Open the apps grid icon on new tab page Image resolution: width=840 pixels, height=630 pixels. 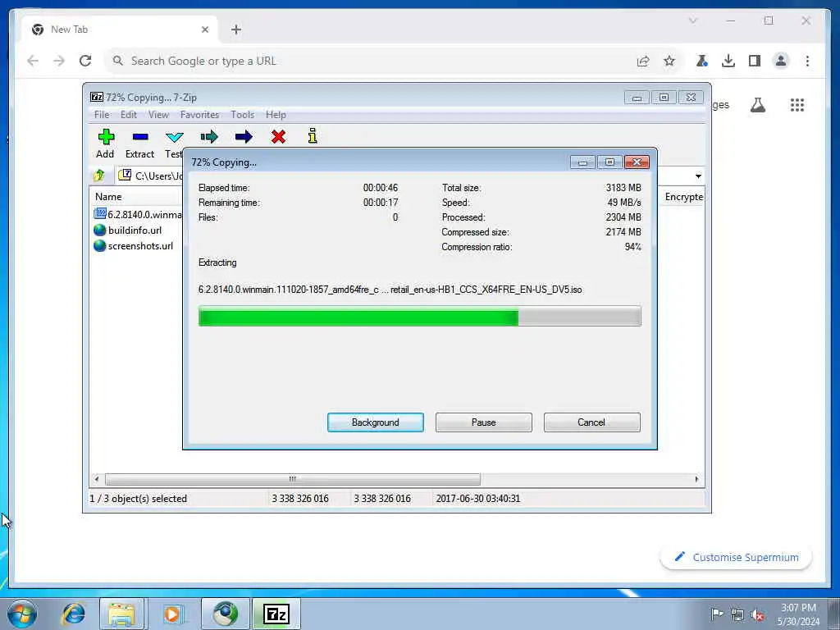coord(797,105)
